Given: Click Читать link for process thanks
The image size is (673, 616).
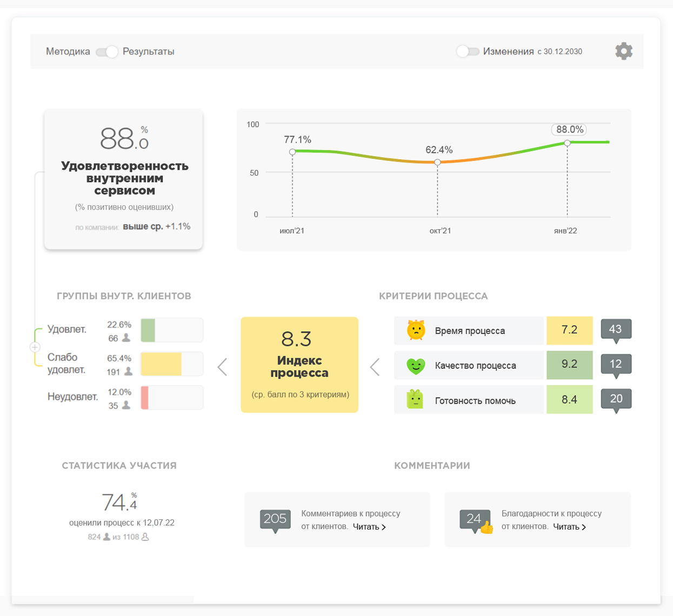Looking at the screenshot, I should click(x=569, y=527).
